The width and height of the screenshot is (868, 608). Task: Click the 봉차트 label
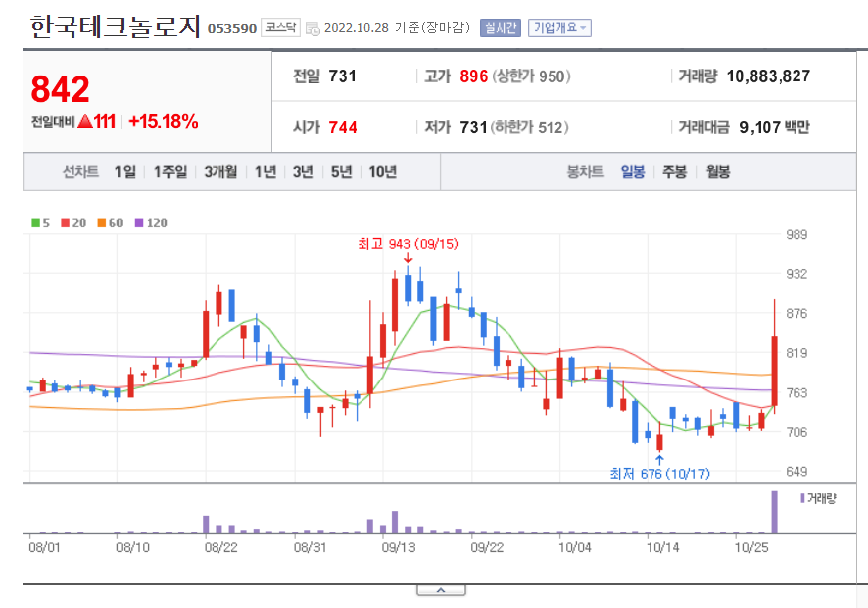click(x=585, y=172)
